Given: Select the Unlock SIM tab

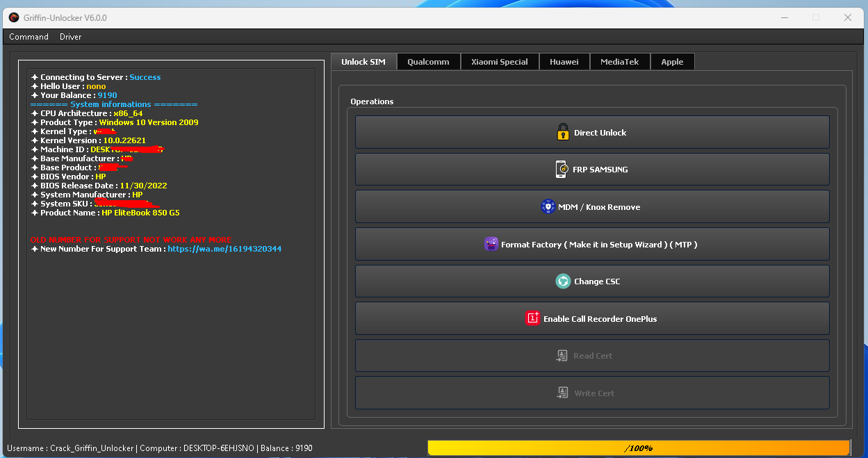Looking at the screenshot, I should tap(363, 62).
